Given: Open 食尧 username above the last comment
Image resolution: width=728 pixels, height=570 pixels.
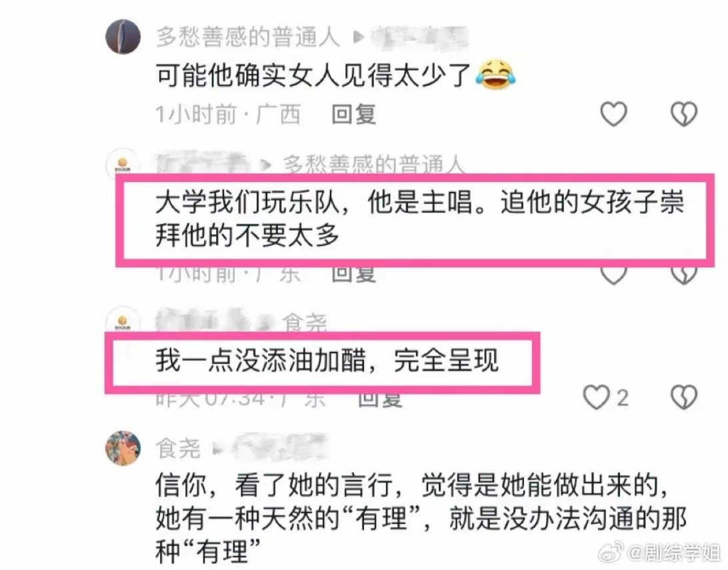Looking at the screenshot, I should pos(178,449).
